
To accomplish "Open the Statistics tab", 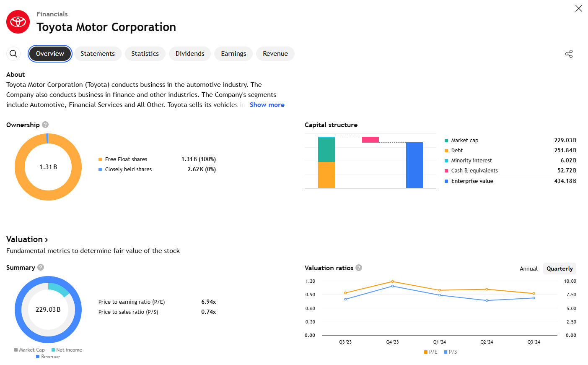I will (145, 54).
